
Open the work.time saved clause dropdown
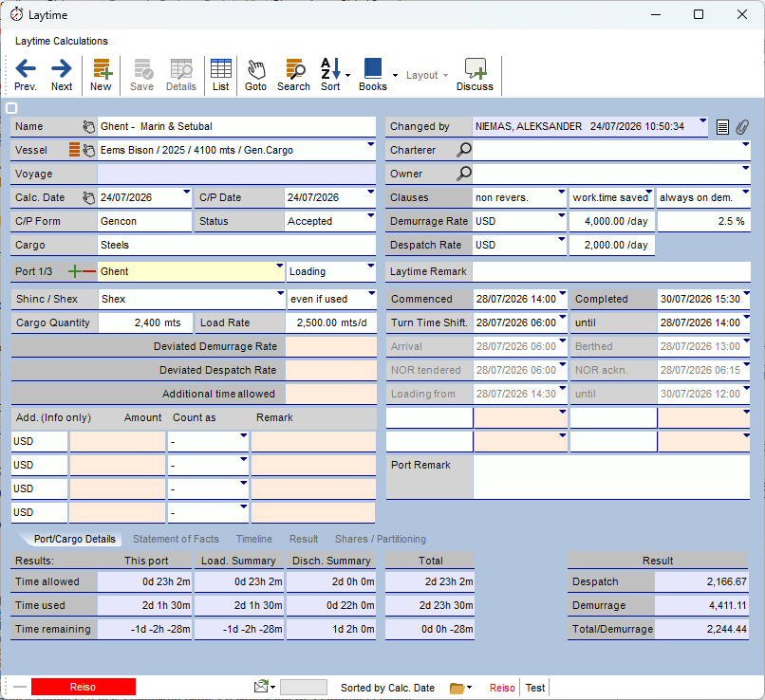click(x=649, y=192)
